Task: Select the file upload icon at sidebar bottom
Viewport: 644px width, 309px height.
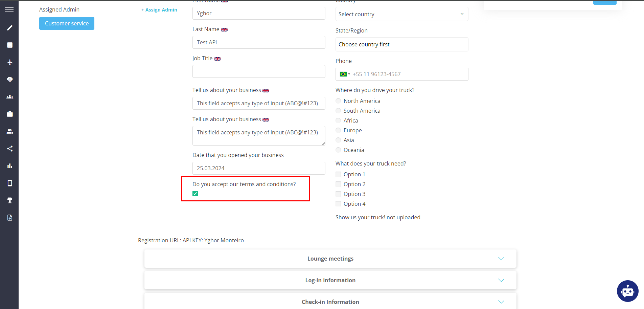Action: tap(9, 217)
